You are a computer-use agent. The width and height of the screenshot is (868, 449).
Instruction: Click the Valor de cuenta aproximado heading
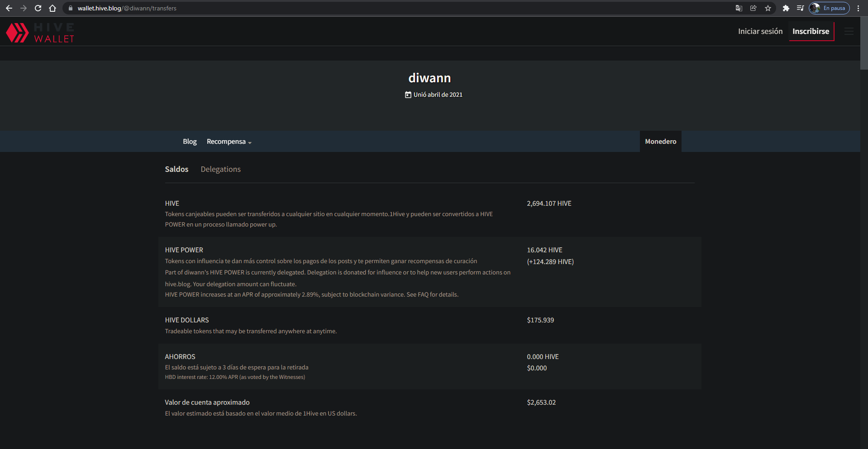pos(207,402)
